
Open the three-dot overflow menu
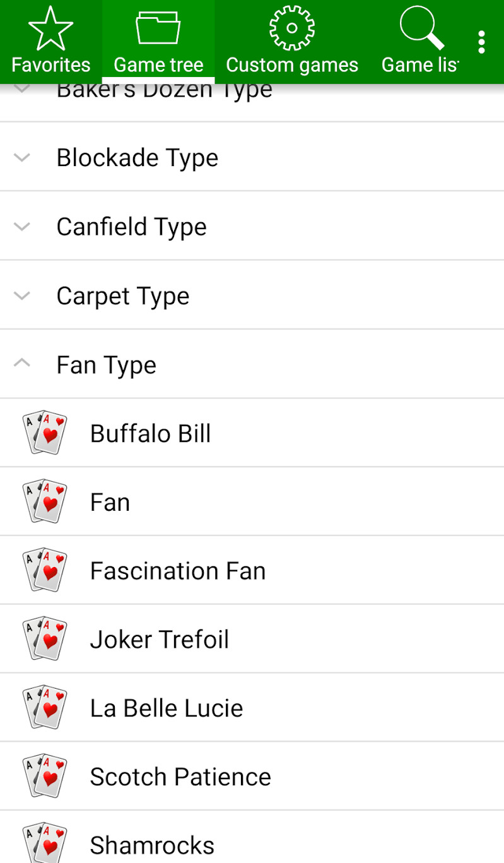pos(481,42)
